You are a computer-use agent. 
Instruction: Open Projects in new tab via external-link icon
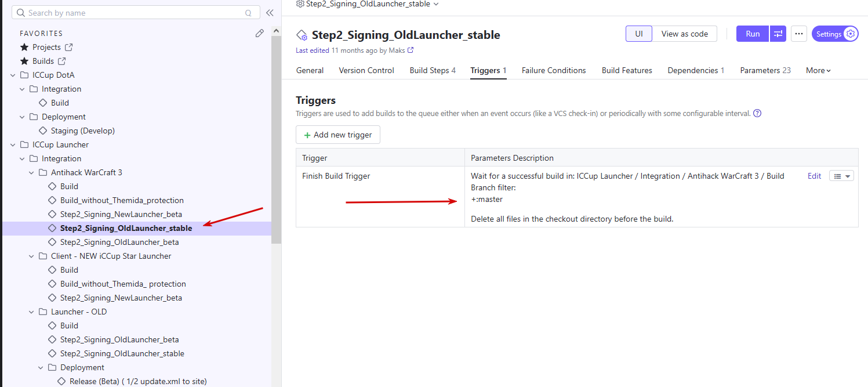point(68,47)
